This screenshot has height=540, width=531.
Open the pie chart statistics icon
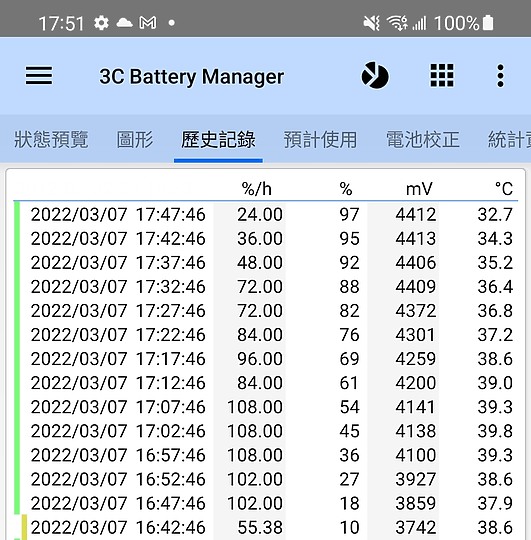tap(375, 75)
